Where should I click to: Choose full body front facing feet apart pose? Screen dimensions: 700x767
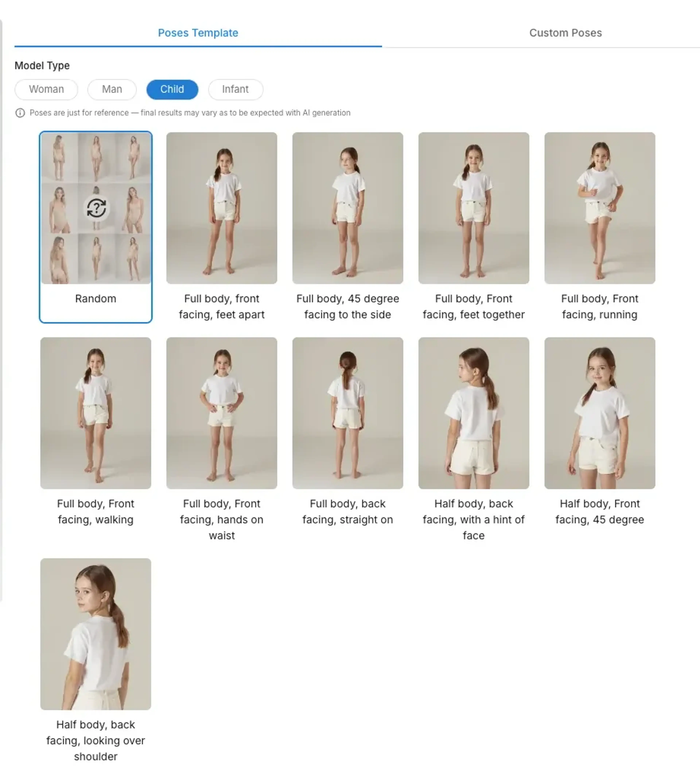221,208
